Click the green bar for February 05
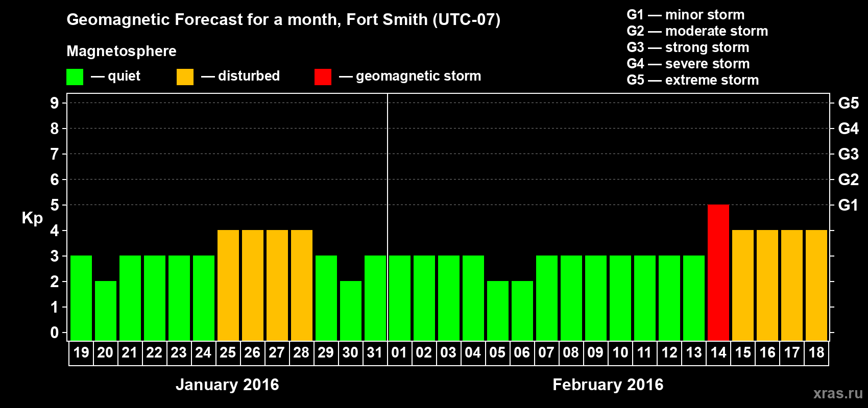The image size is (868, 408). tap(498, 311)
